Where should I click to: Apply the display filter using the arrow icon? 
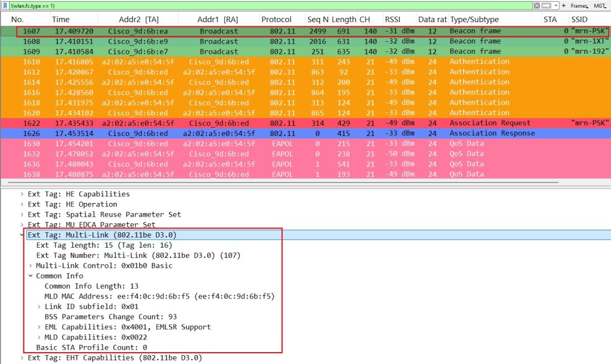(546, 5)
